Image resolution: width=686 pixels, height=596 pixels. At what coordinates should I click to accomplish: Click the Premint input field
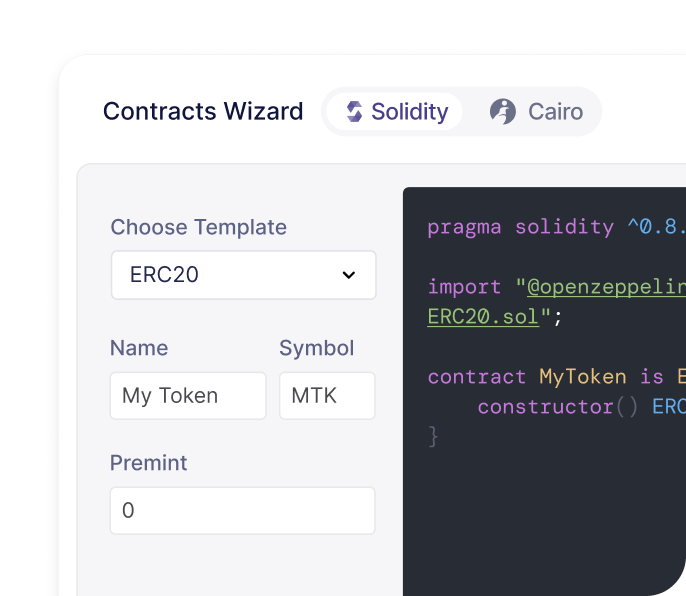[243, 511]
